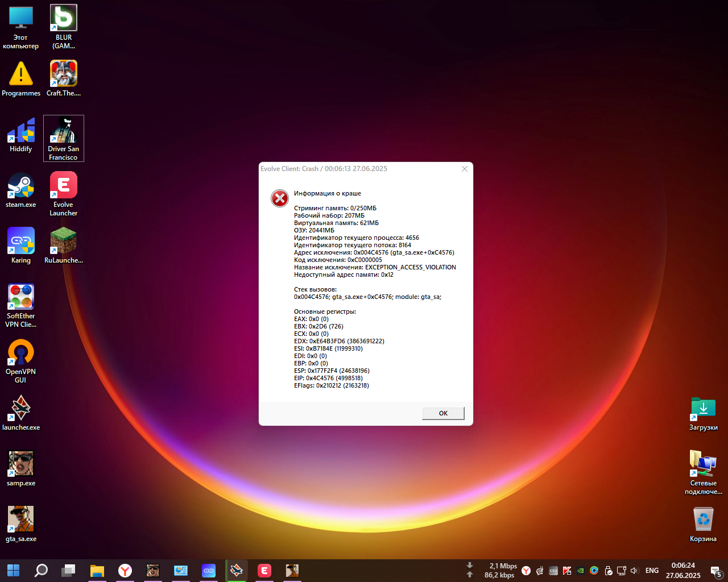
Task: Click the Kaspersky tray icon
Action: click(567, 571)
